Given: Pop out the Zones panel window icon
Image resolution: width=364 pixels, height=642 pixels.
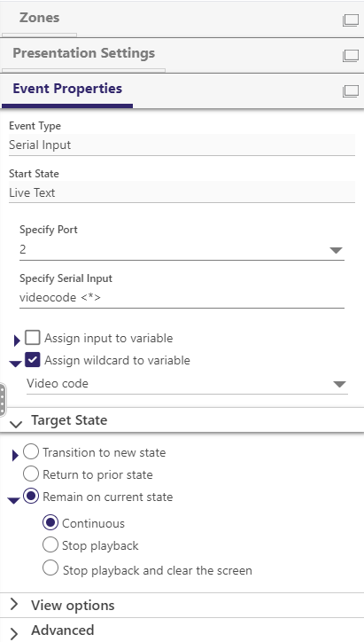Looking at the screenshot, I should pyautogui.click(x=351, y=20).
